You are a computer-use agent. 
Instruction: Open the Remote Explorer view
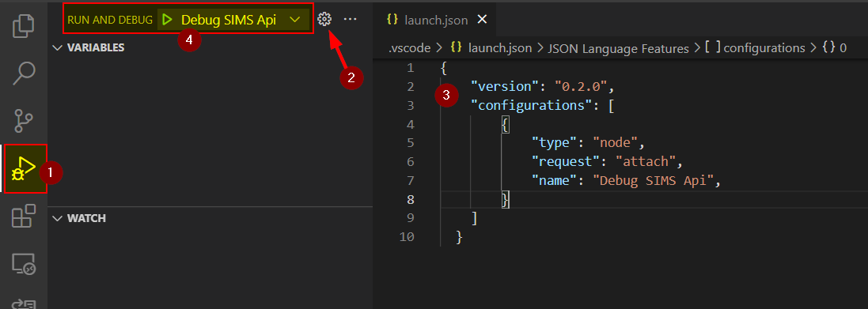[23, 264]
